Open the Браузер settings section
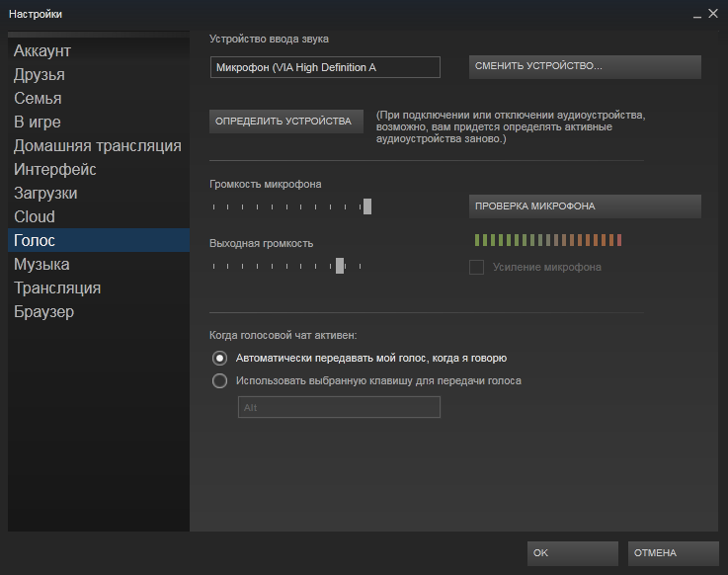The height and width of the screenshot is (575, 728). point(43,311)
